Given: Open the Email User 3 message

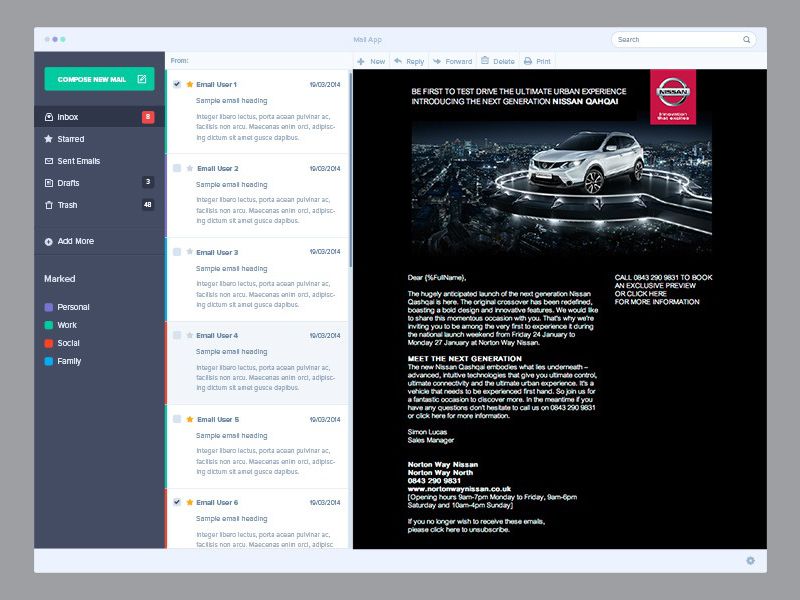Looking at the screenshot, I should [x=258, y=279].
